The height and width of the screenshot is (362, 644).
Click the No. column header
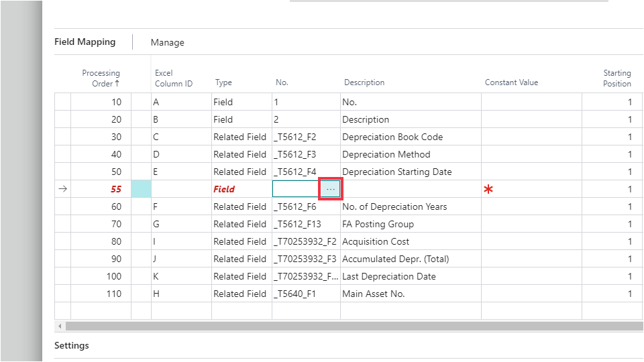point(282,82)
